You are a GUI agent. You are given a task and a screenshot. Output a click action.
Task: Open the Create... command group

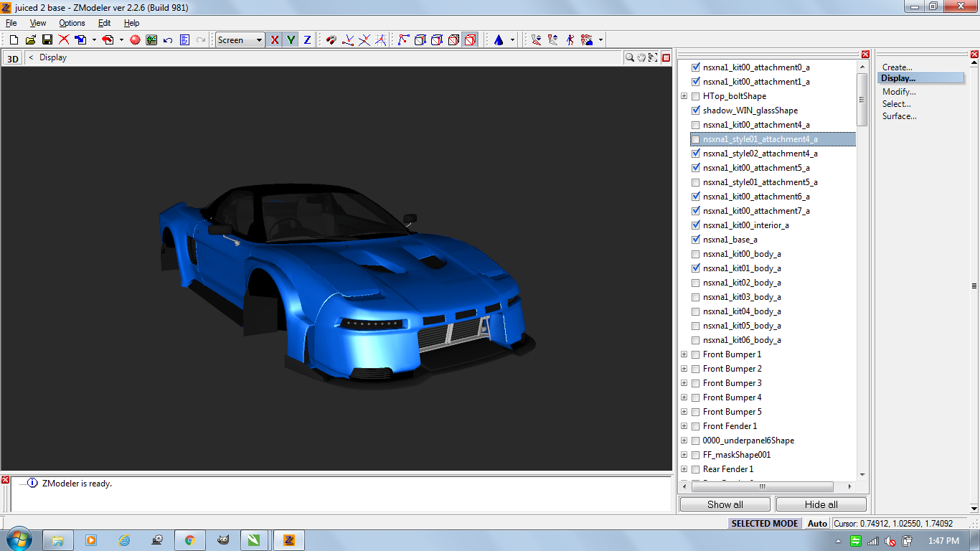click(897, 67)
